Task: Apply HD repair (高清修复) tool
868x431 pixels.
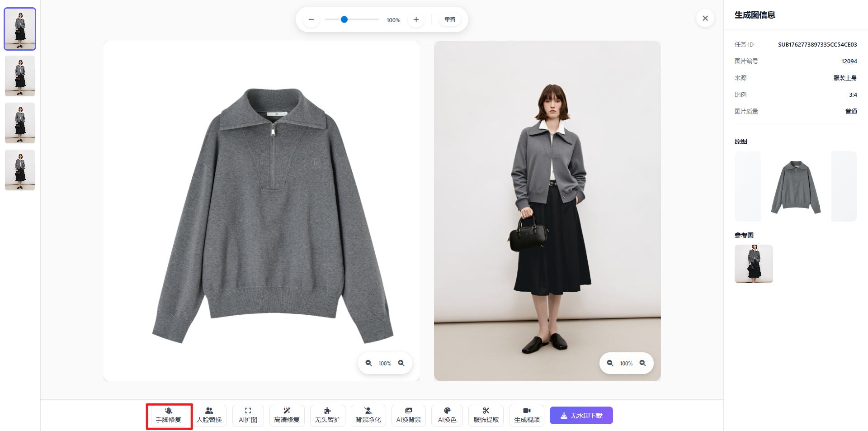Action: (287, 416)
